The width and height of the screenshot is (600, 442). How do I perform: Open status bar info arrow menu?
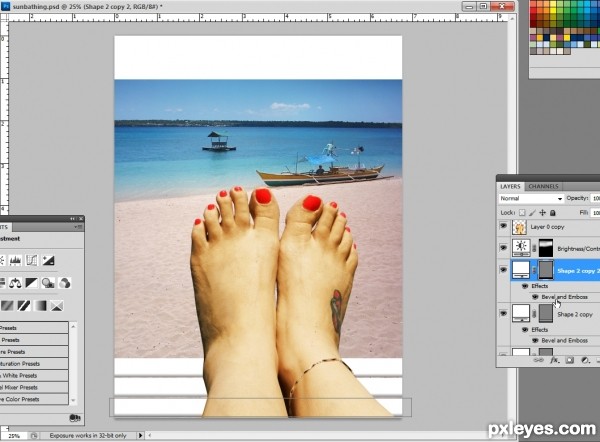(140, 435)
